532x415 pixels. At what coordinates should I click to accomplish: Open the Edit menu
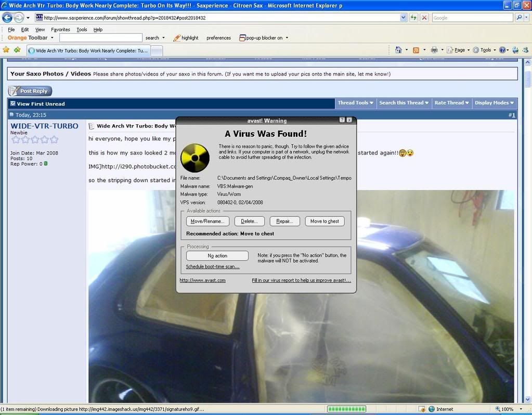[25, 30]
